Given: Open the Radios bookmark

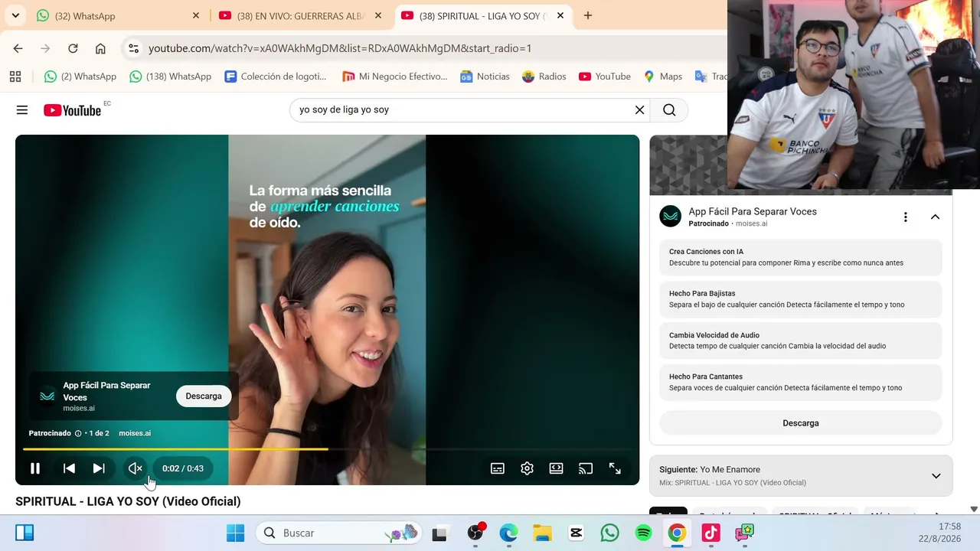Looking at the screenshot, I should click(544, 77).
